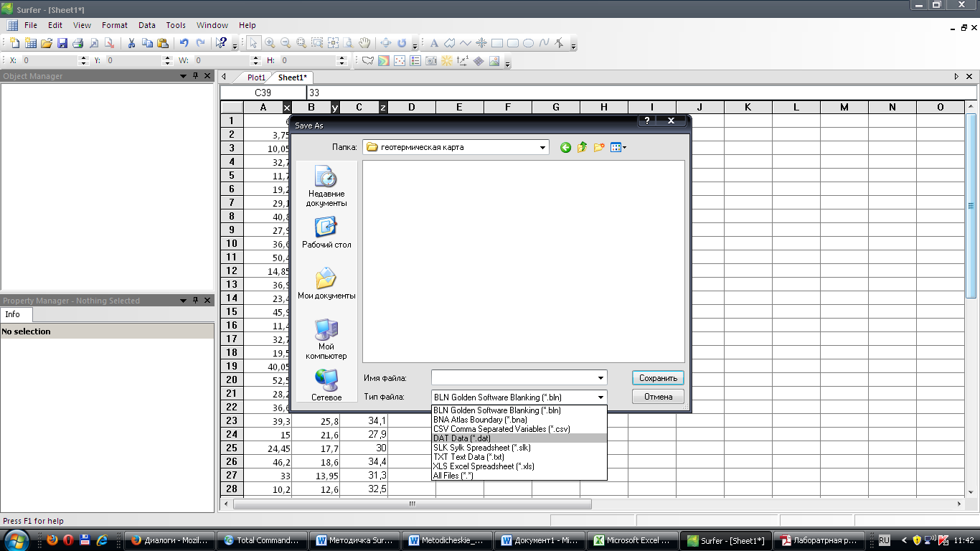Screen dimensions: 980x551
Task: Click the Up One Level folder icon
Action: (583, 147)
